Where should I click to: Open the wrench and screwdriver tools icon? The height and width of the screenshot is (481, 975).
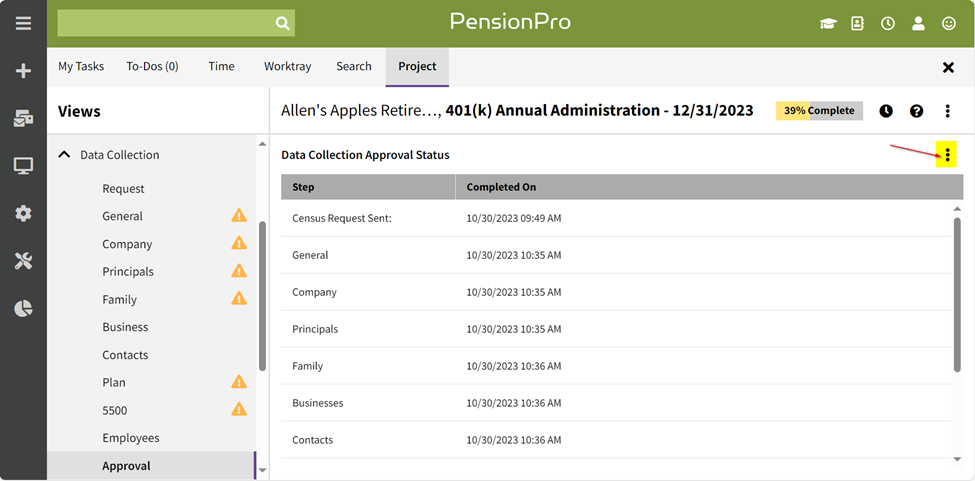(24, 262)
